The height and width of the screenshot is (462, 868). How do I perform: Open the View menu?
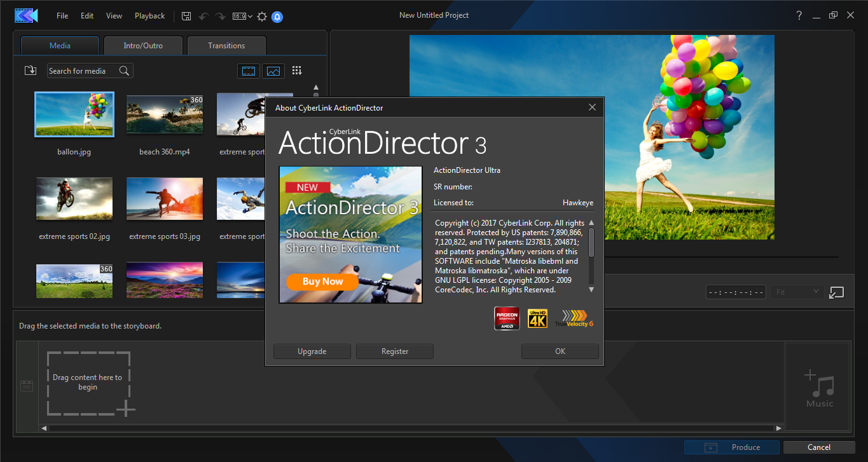[114, 16]
